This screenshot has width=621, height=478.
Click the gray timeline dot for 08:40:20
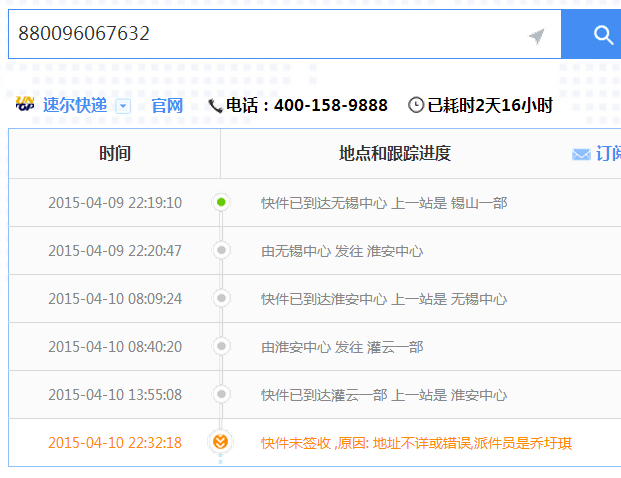(x=221, y=346)
